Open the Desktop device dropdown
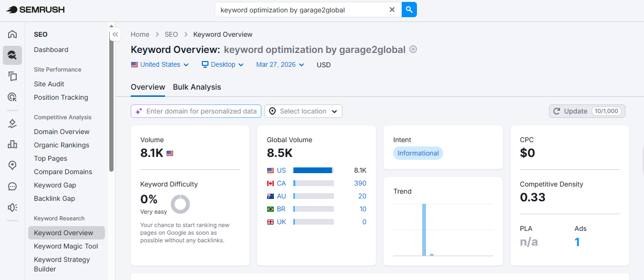 [x=222, y=64]
